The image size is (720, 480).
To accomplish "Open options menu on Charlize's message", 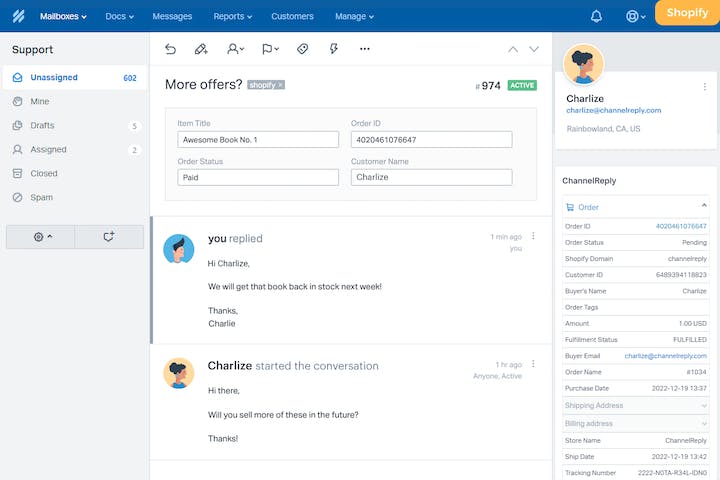I will point(533,364).
